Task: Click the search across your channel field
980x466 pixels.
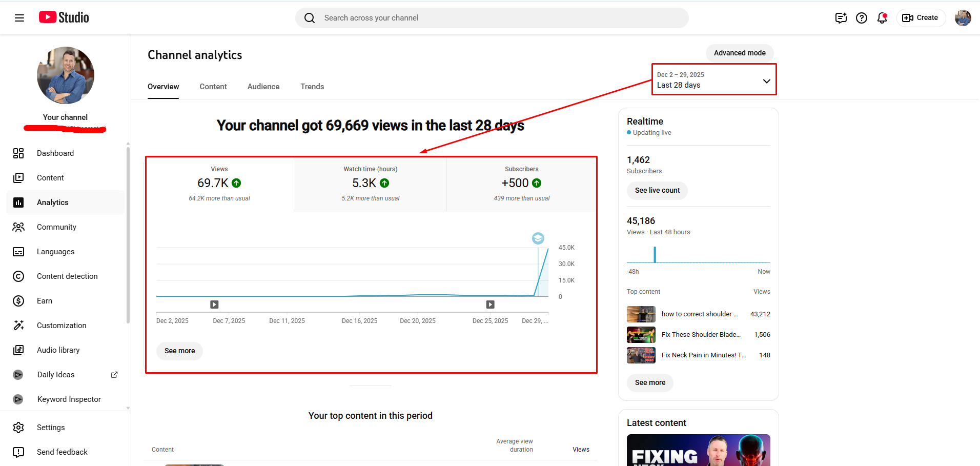Action: click(492, 18)
